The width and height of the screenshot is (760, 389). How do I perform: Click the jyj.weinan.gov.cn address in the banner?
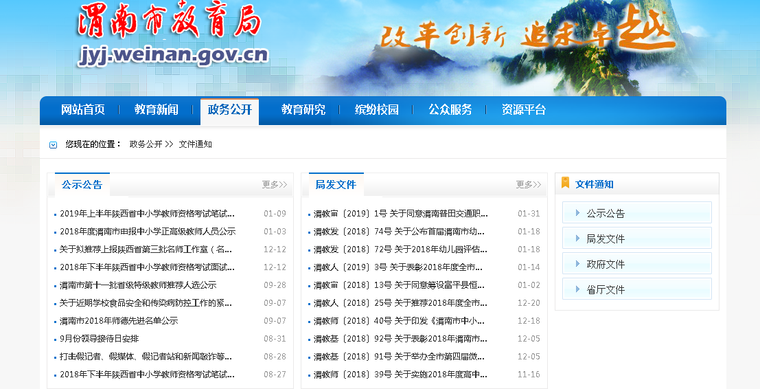point(173,55)
